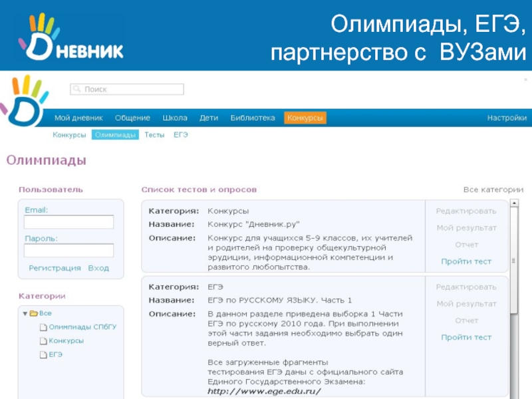The width and height of the screenshot is (532, 399).
Task: Open the Общение menu
Action: (132, 118)
